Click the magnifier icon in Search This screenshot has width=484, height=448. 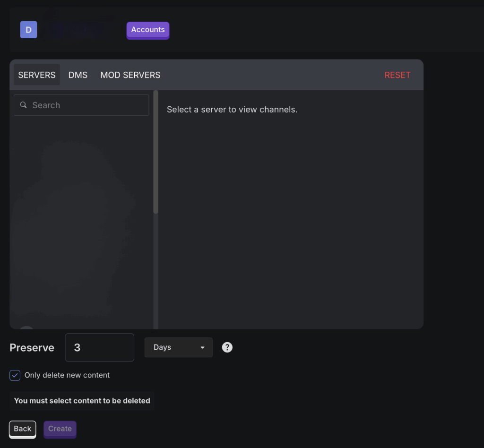[24, 105]
